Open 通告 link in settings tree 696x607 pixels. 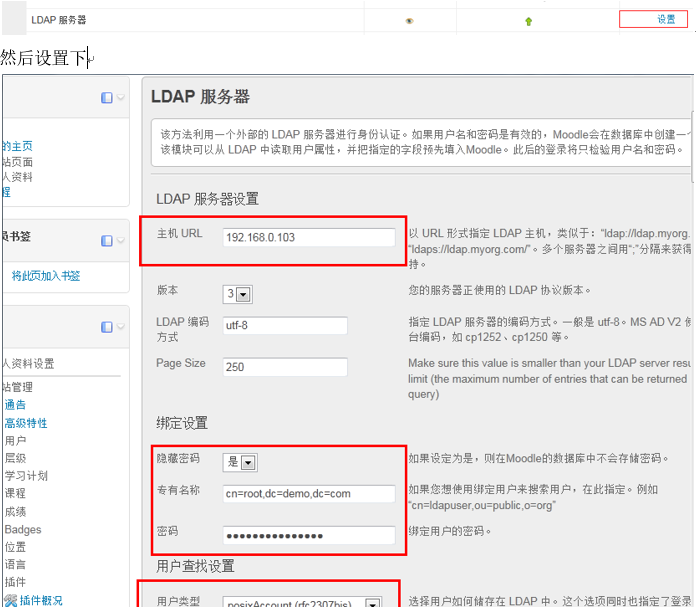(15, 405)
